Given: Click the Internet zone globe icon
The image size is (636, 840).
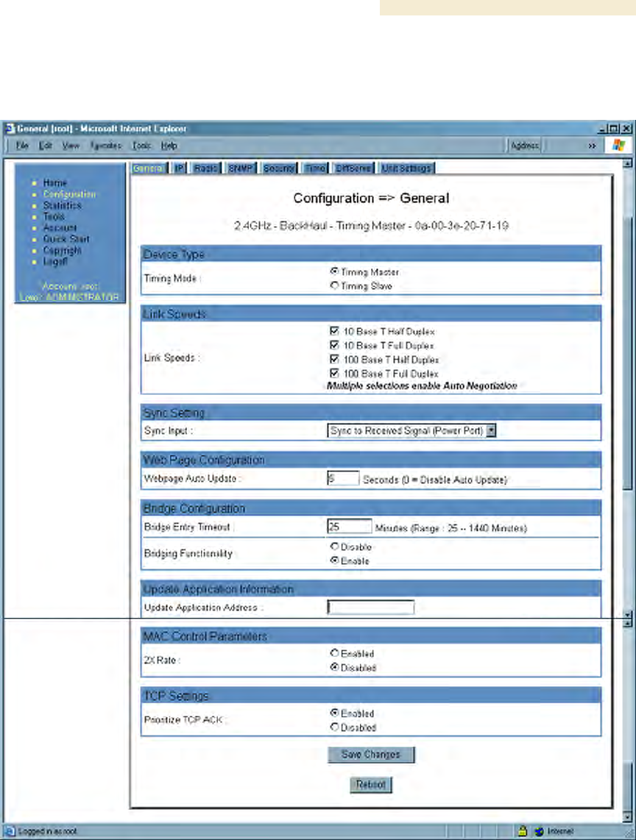Looking at the screenshot, I should click(x=539, y=831).
